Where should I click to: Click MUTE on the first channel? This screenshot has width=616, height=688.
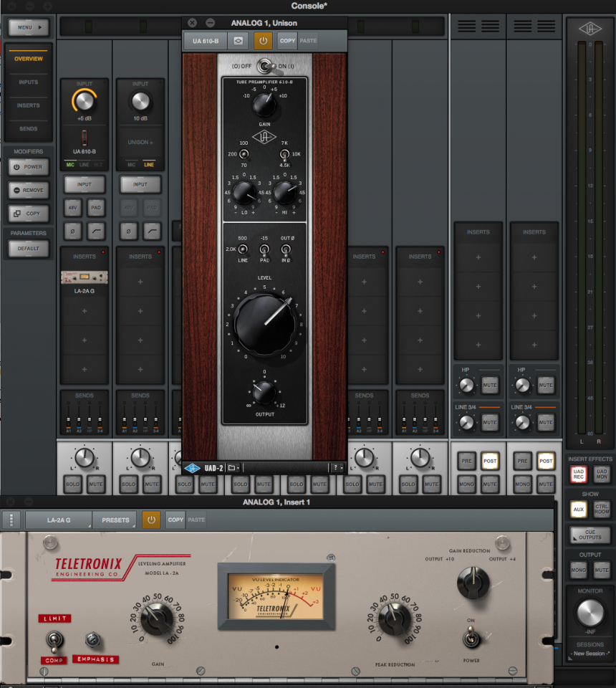point(96,484)
